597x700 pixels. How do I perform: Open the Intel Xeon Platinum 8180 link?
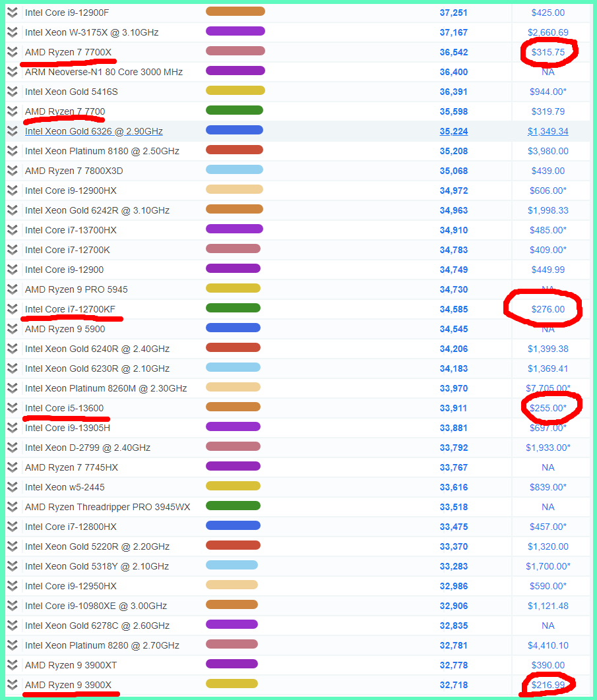click(102, 151)
